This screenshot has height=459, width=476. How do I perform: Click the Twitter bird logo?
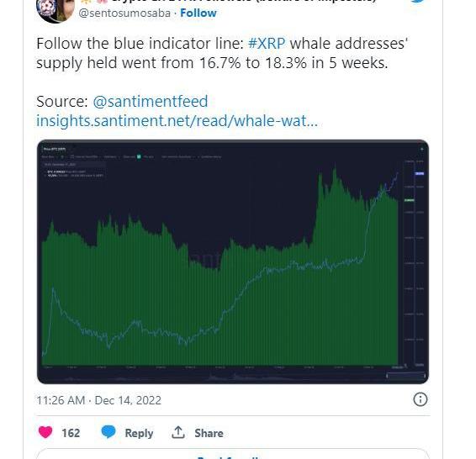[x=420, y=1]
